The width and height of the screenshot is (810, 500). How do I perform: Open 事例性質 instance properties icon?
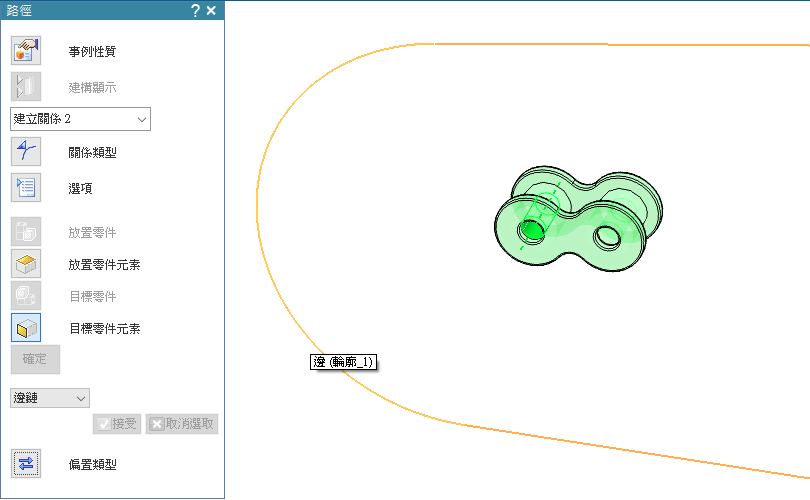(26, 51)
